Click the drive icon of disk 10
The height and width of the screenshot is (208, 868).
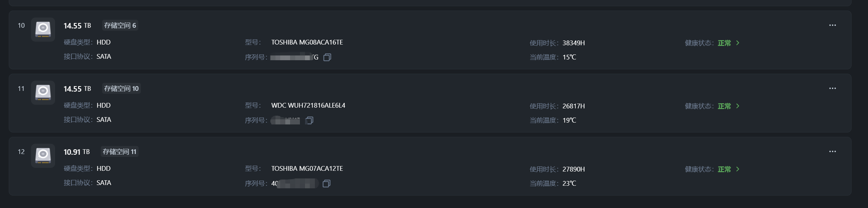(x=43, y=29)
